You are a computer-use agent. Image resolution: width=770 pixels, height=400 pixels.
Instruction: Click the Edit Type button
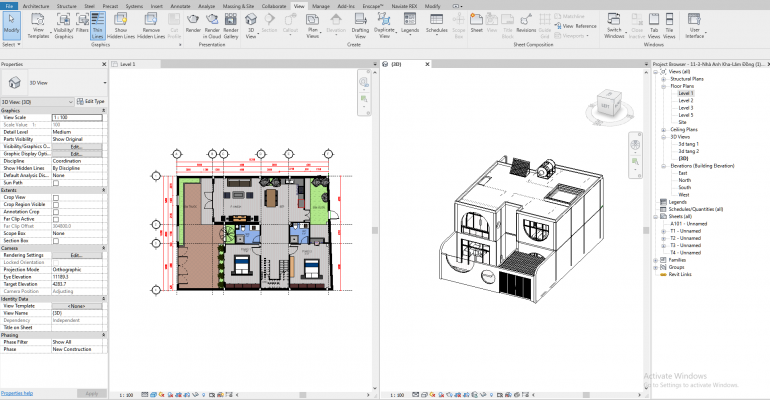point(94,101)
